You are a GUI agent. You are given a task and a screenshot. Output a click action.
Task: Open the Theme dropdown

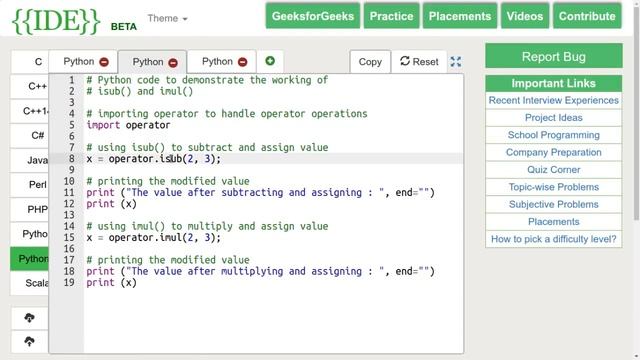[167, 18]
